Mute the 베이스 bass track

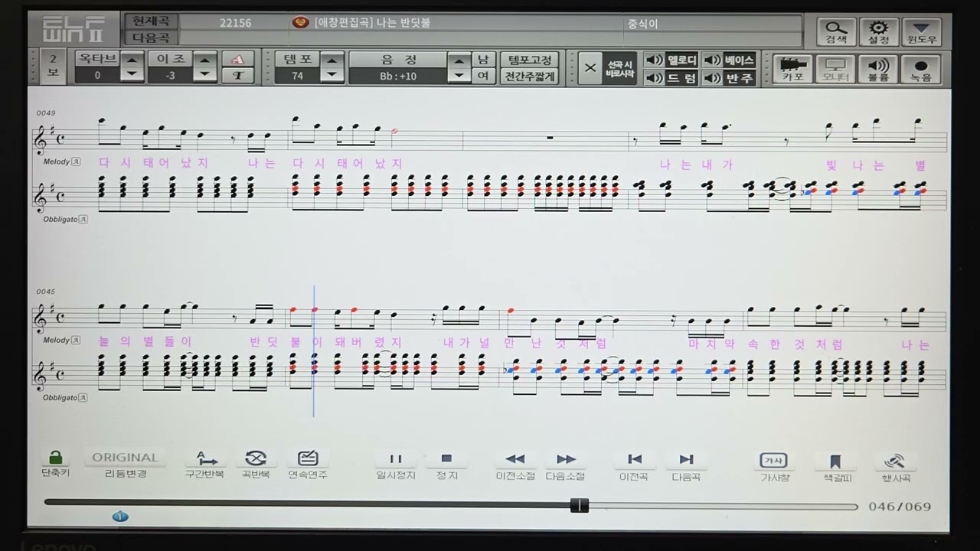(729, 60)
